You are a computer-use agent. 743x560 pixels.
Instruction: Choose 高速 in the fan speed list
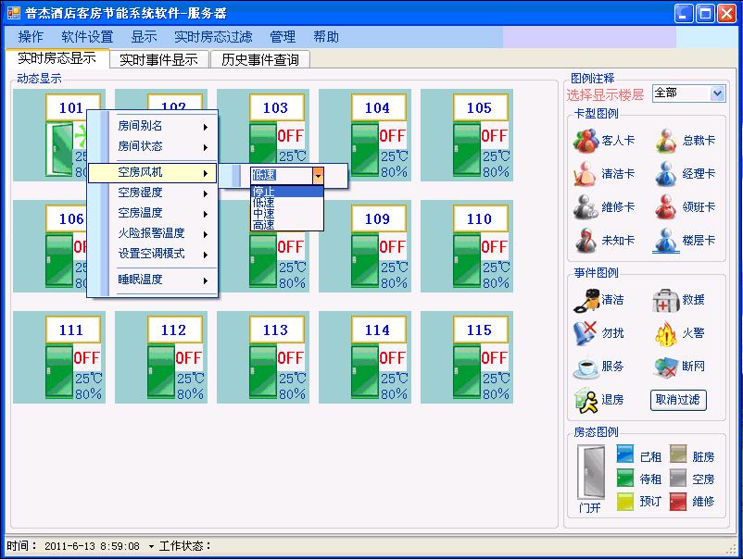tap(264, 224)
